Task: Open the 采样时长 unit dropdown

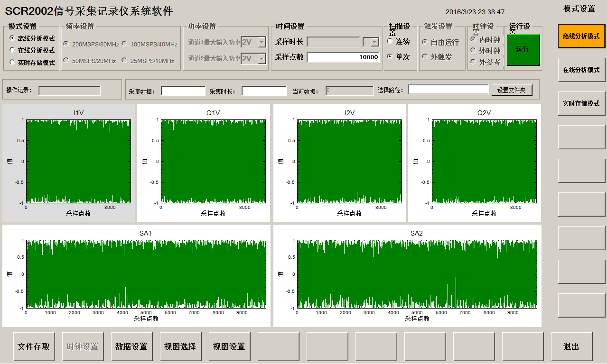Action: [x=374, y=42]
